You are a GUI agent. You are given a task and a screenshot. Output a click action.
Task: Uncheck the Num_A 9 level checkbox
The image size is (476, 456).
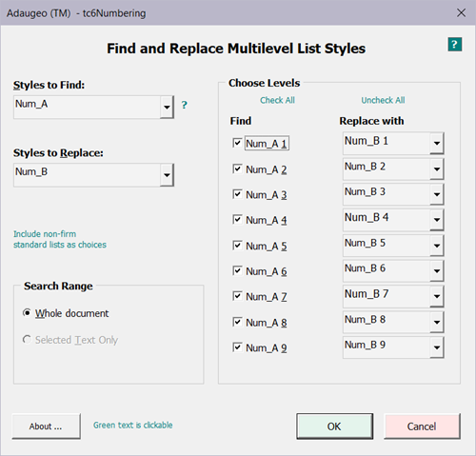[x=237, y=347]
